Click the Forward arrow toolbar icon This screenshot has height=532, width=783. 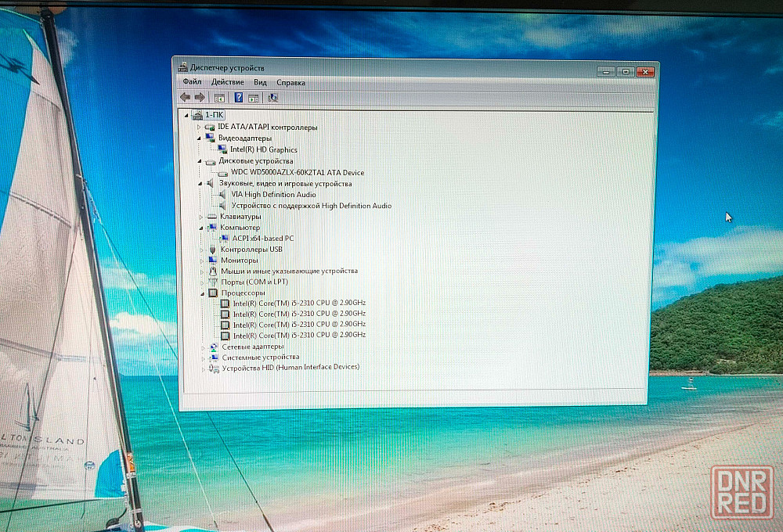click(x=200, y=98)
